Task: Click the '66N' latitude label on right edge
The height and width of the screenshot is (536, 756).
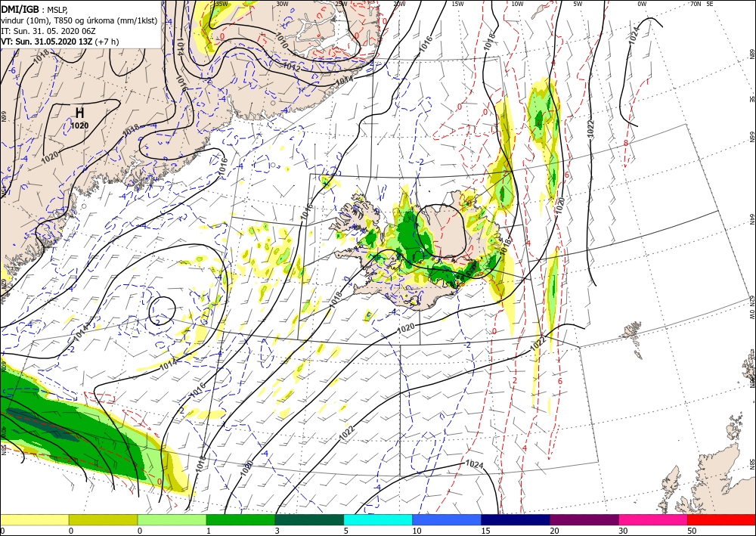Action: 751,138
